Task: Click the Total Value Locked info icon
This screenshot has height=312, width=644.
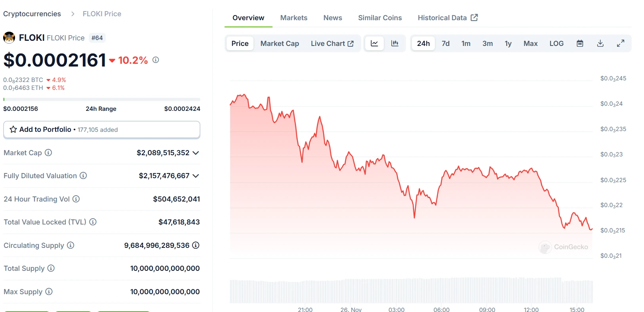Action: 93,222
